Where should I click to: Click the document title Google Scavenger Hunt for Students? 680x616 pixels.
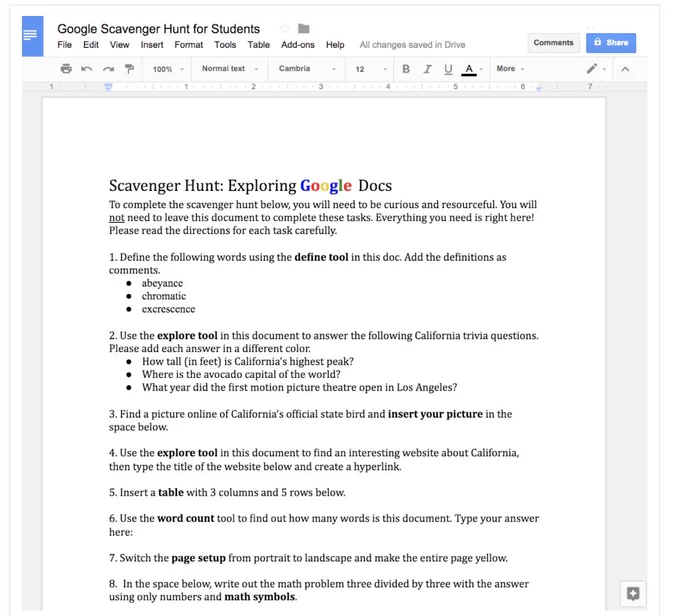tap(158, 29)
